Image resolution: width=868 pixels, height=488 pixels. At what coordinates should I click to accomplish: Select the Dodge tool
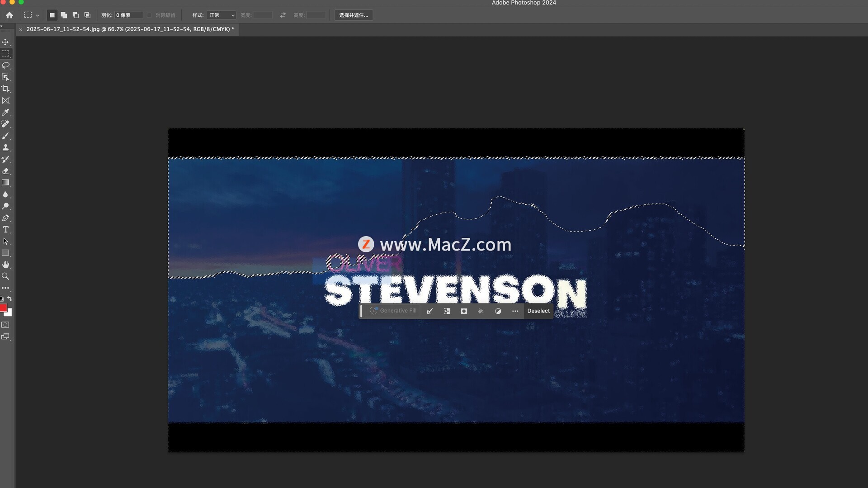click(x=5, y=206)
